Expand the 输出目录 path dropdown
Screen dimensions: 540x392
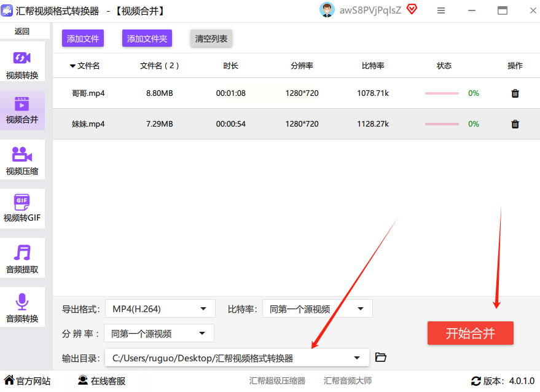pos(237,358)
